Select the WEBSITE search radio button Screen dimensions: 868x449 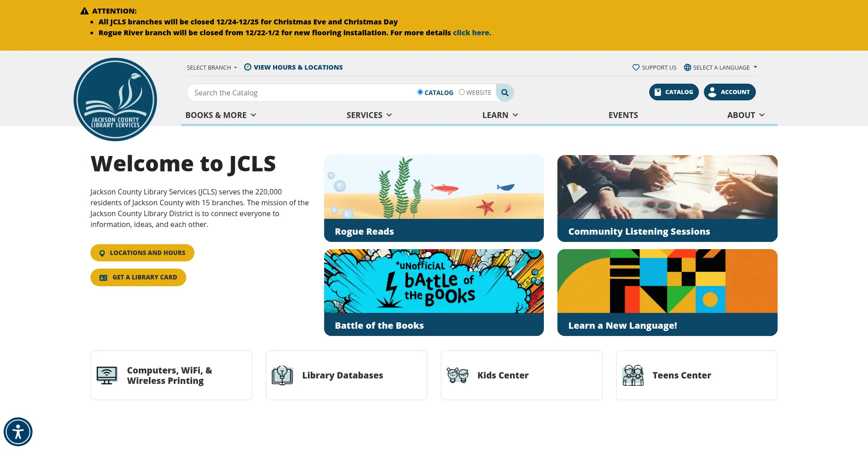pos(462,92)
